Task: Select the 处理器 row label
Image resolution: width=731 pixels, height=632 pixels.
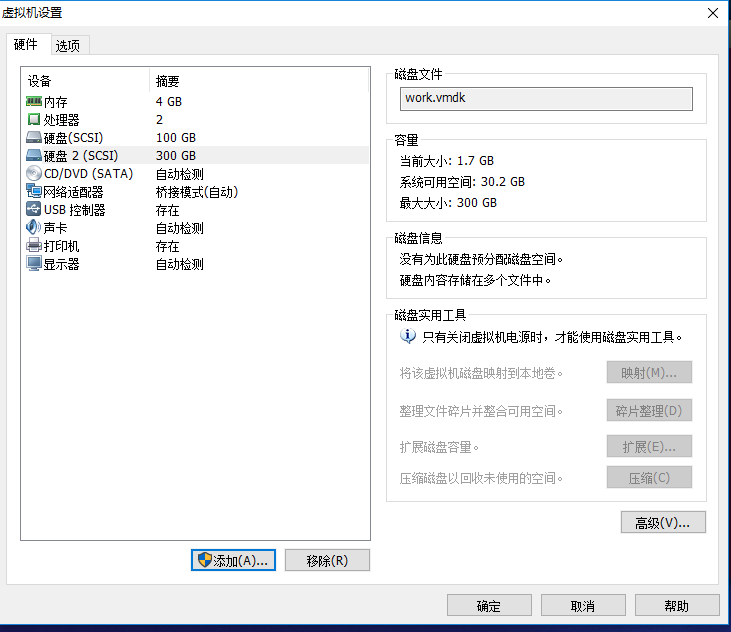Action: (x=62, y=120)
